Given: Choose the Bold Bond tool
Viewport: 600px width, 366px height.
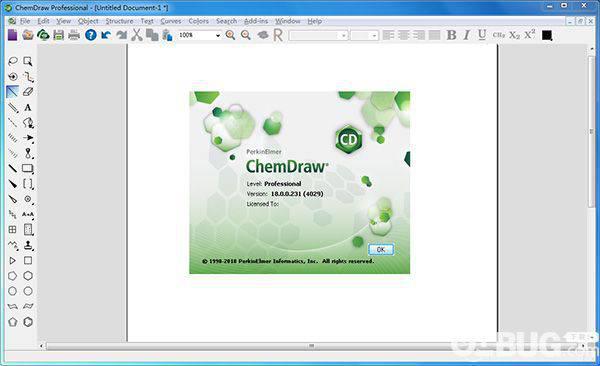Looking at the screenshot, I should [x=13, y=168].
